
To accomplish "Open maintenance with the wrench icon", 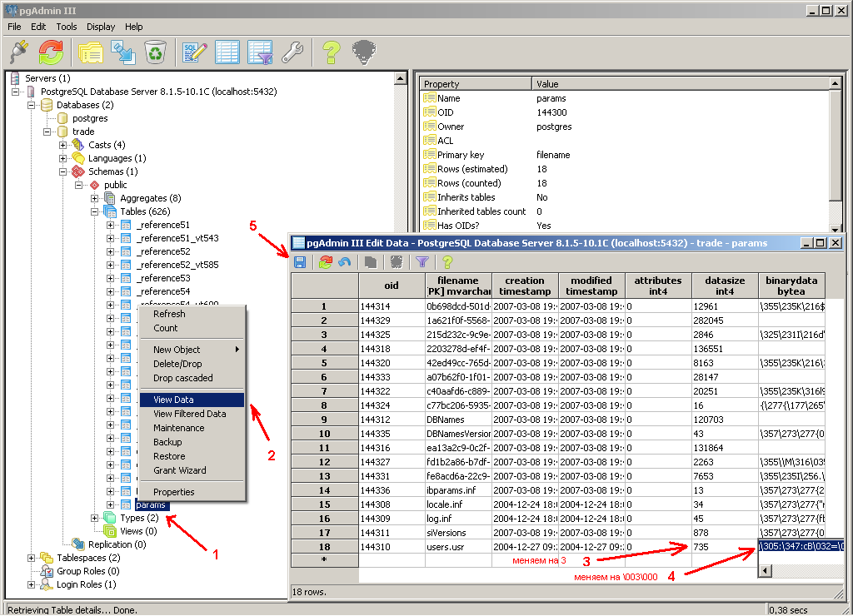I will [x=292, y=52].
